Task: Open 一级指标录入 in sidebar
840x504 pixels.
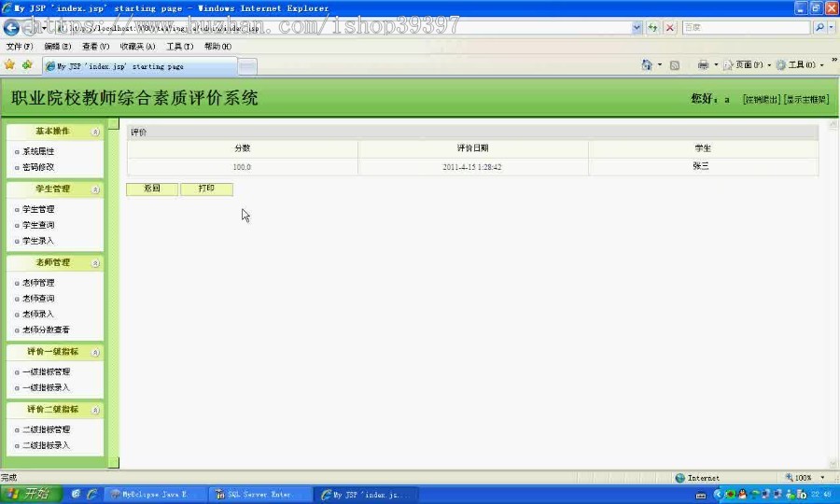Action: [46, 387]
